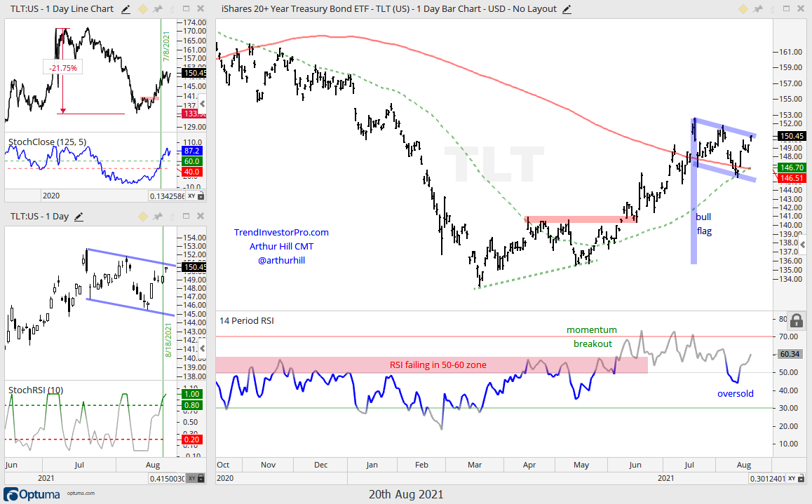Image resolution: width=812 pixels, height=504 pixels.
Task: Toggle scale lock on TLT:US - 1 Day panel
Action: coord(201,479)
